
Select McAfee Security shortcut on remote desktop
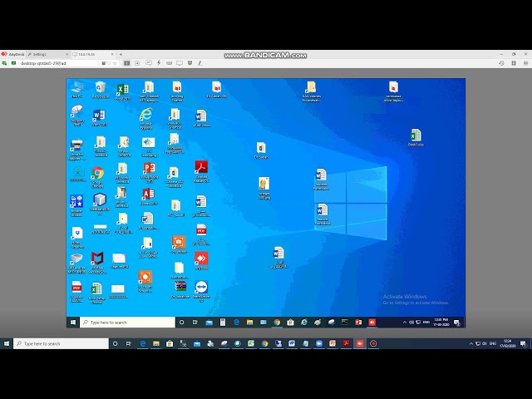97,263
